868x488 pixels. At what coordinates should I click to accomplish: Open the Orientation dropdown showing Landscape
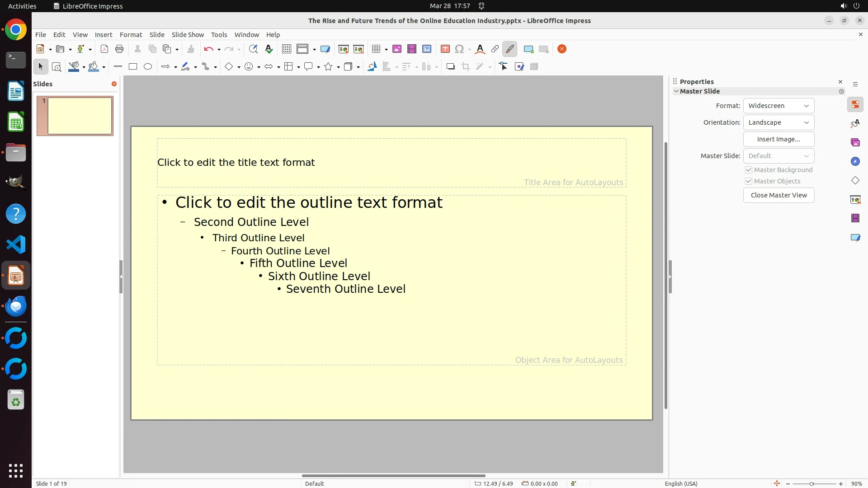pyautogui.click(x=778, y=122)
